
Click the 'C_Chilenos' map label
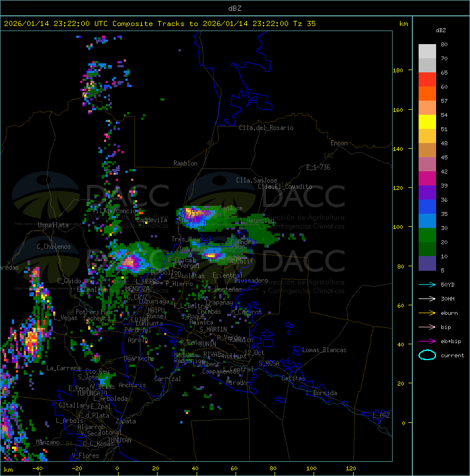pos(54,246)
